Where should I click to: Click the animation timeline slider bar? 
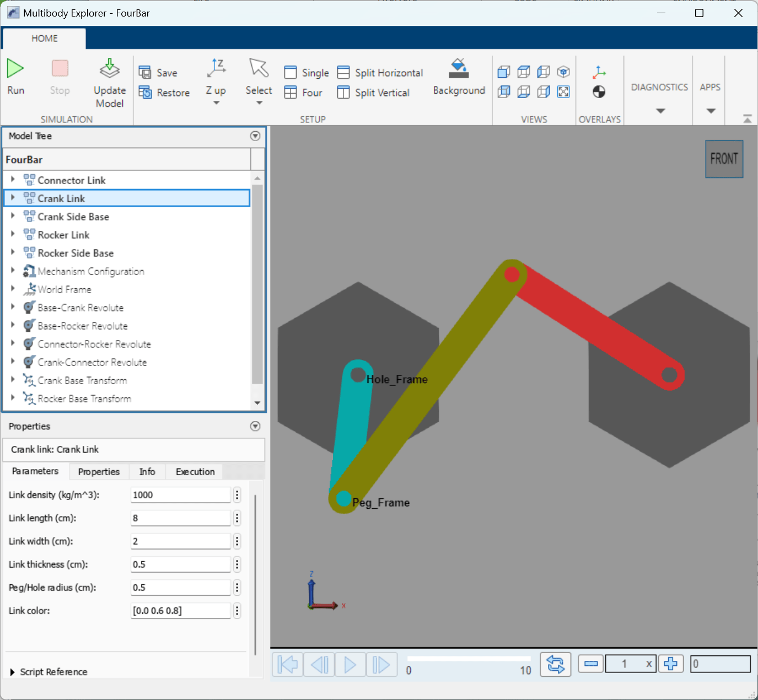tap(469, 659)
